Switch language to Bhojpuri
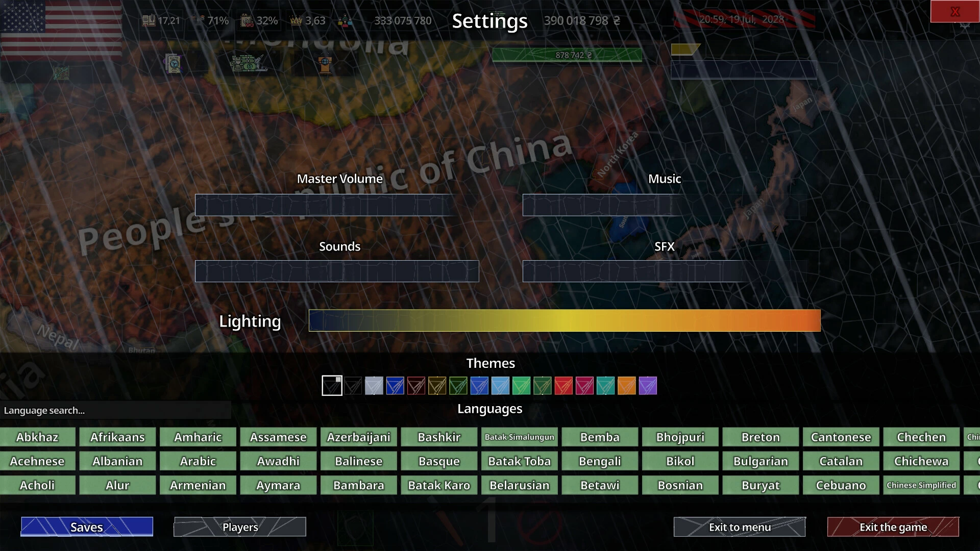980x551 pixels. click(x=680, y=437)
